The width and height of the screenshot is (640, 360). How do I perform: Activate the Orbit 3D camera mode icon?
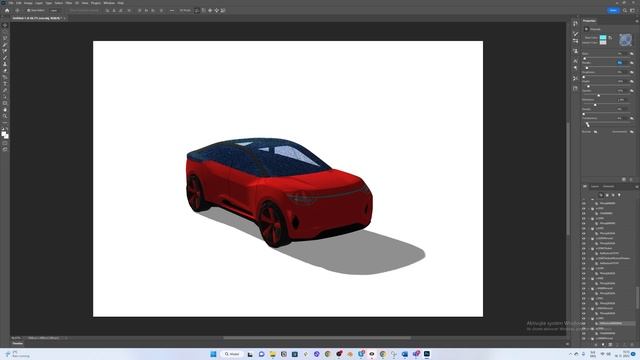coord(197,10)
